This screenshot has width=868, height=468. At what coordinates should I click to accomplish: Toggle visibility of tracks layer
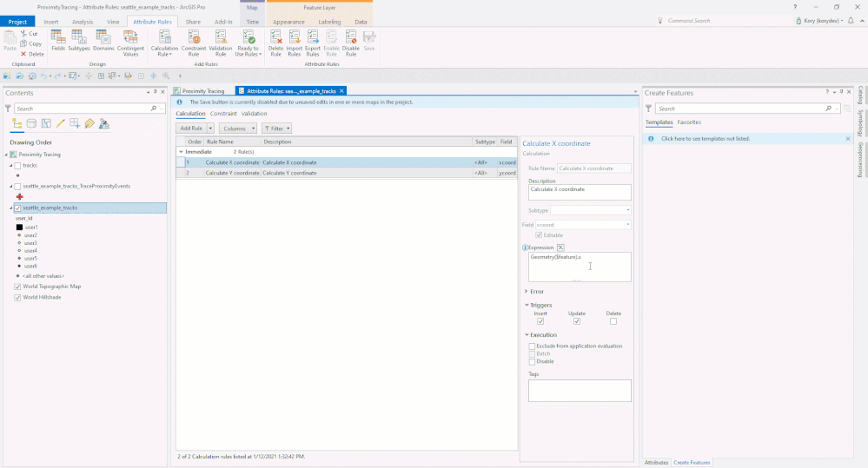[17, 165]
